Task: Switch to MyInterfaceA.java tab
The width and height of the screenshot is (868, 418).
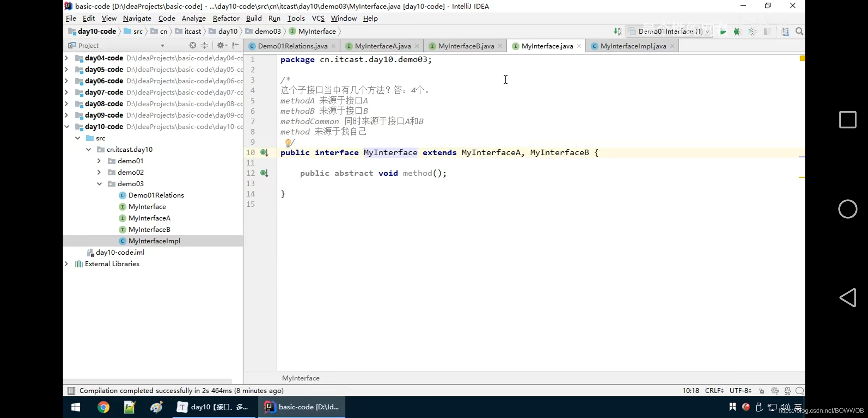Action: coord(383,46)
